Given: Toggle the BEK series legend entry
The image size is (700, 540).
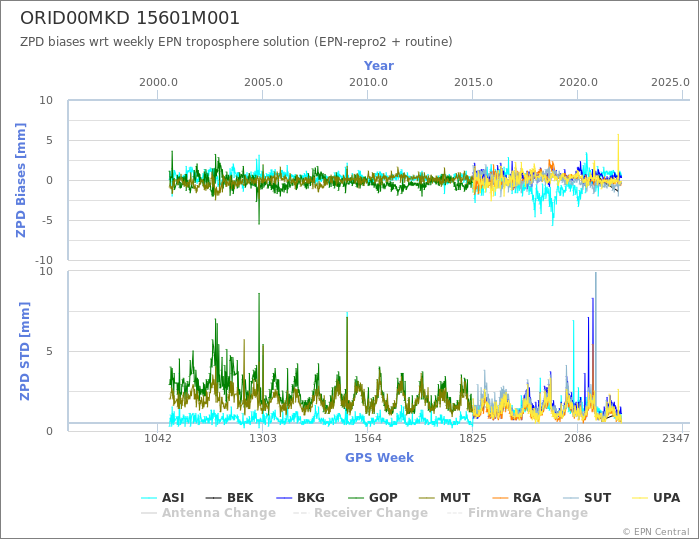Looking at the screenshot, I should (229, 498).
